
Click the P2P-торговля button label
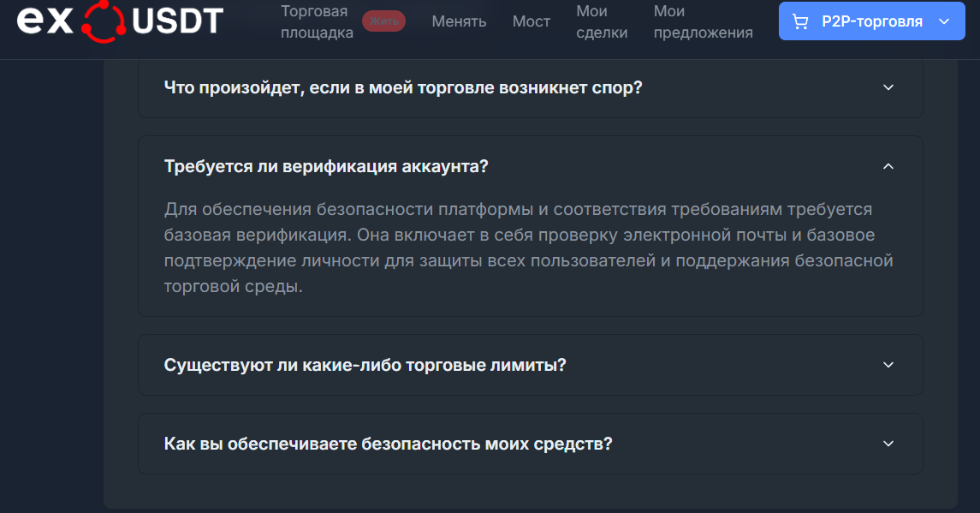[x=871, y=22]
